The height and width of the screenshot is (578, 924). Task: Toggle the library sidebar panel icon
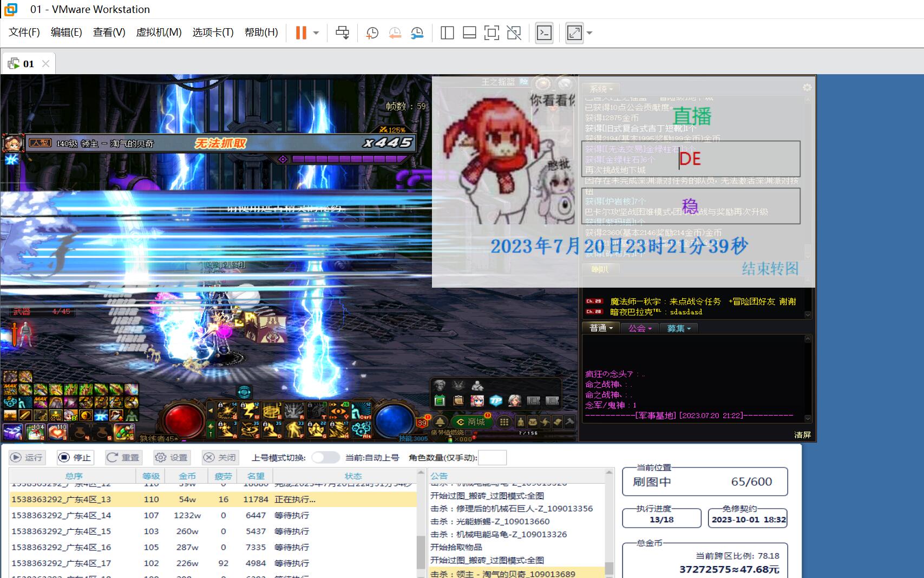pos(447,33)
